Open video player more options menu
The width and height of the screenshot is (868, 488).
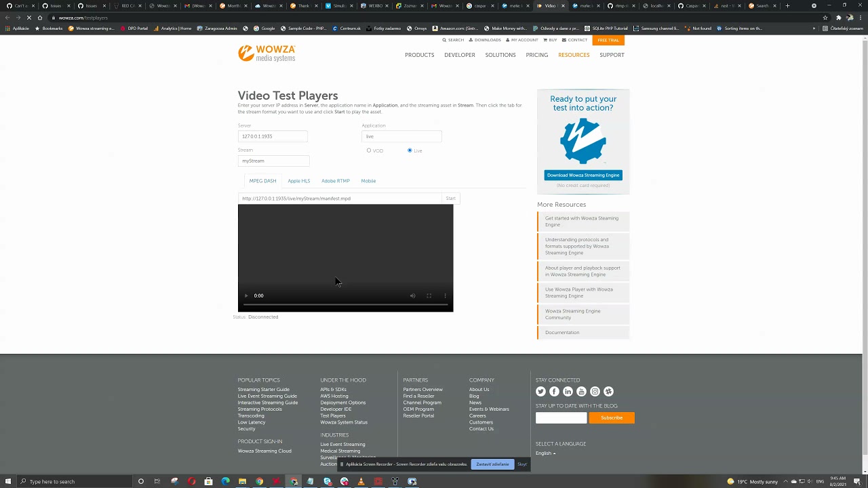click(x=445, y=296)
